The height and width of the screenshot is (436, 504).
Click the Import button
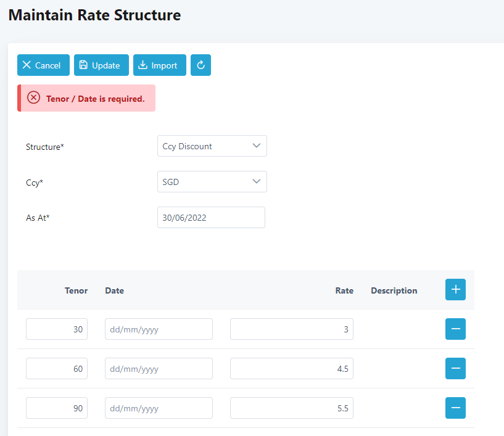(159, 65)
